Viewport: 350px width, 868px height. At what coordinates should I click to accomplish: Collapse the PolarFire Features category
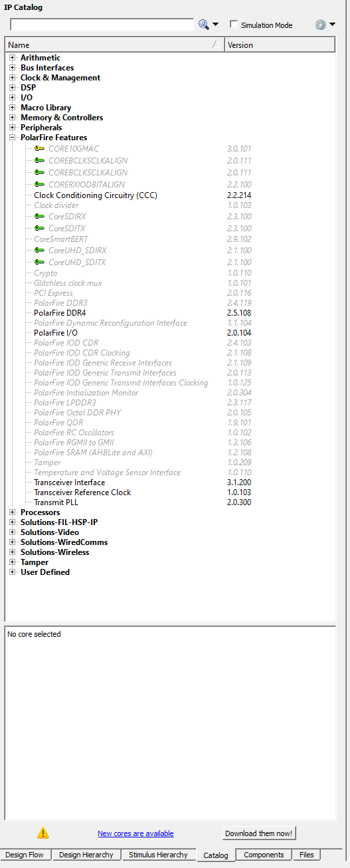(x=12, y=138)
